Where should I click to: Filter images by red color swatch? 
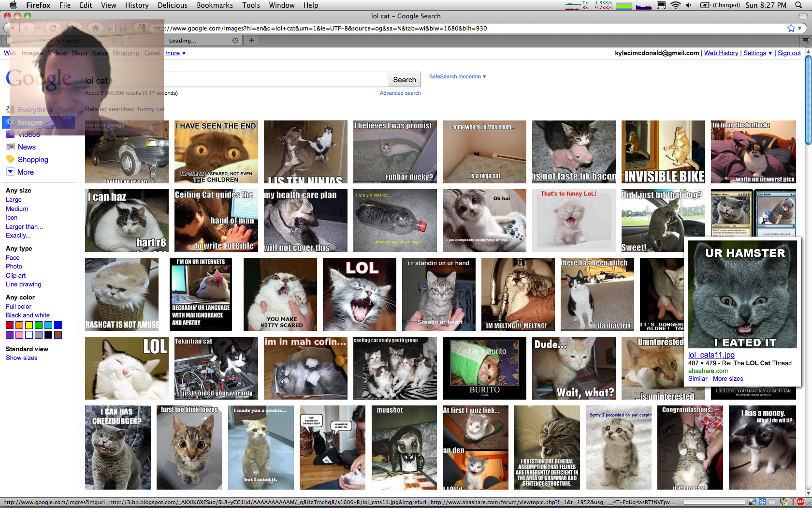click(x=10, y=325)
